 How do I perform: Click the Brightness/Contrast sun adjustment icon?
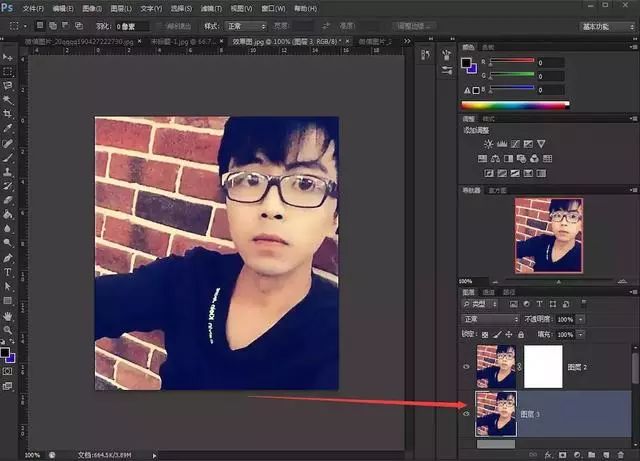coord(489,144)
